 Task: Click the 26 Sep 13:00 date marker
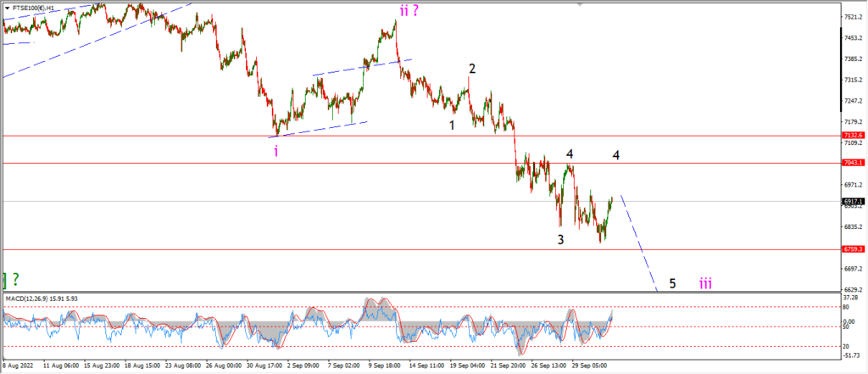tap(547, 366)
